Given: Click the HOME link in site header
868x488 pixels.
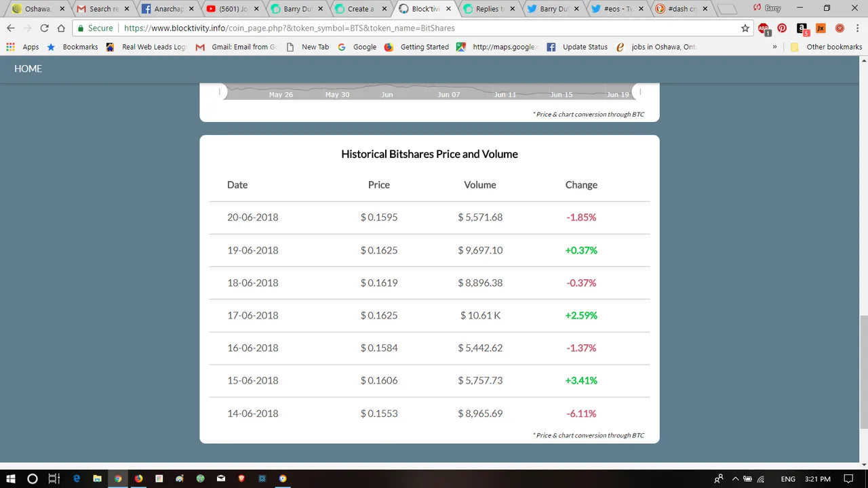Looking at the screenshot, I should click(28, 68).
